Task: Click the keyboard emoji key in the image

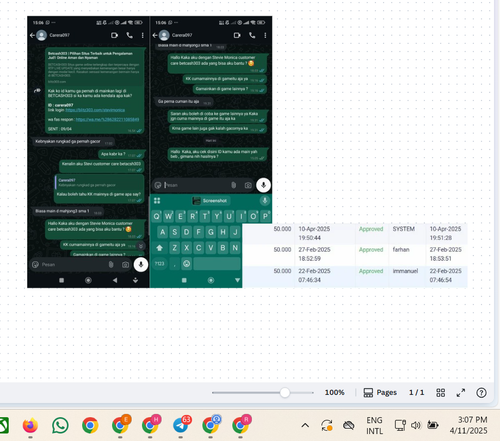Action: [187, 264]
